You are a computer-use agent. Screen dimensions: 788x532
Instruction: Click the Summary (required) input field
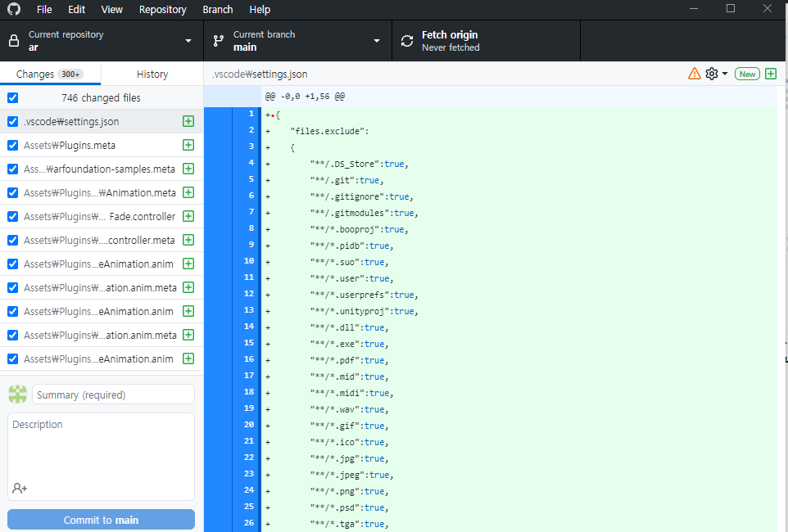[x=113, y=394]
